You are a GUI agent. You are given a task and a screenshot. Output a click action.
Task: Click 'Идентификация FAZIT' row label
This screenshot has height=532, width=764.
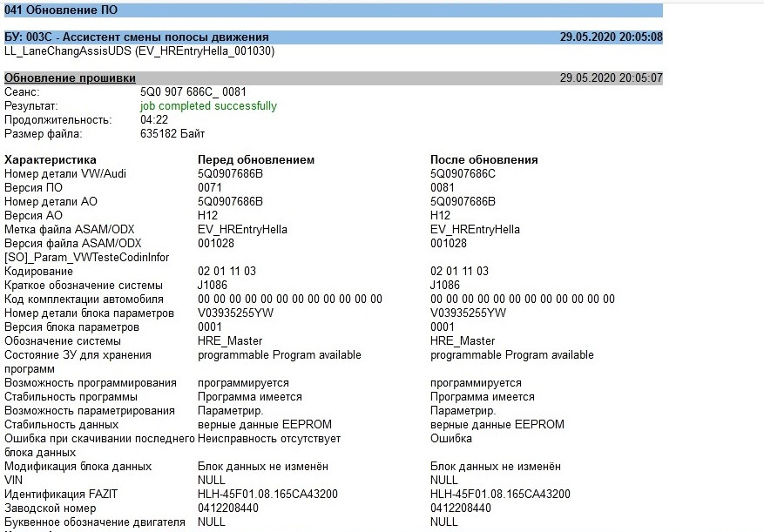tap(61, 495)
